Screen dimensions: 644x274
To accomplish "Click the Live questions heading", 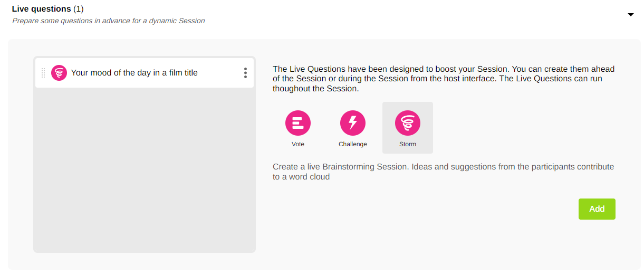I will click(x=41, y=9).
